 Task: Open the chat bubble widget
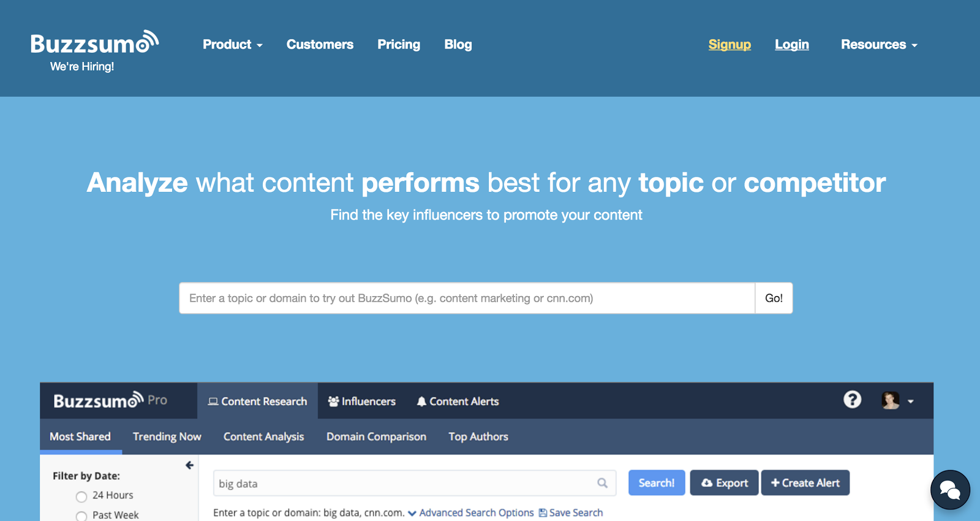pos(950,490)
